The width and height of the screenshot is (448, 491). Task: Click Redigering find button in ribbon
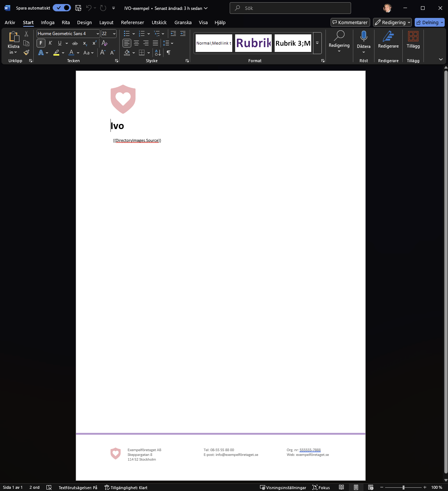[x=339, y=41]
